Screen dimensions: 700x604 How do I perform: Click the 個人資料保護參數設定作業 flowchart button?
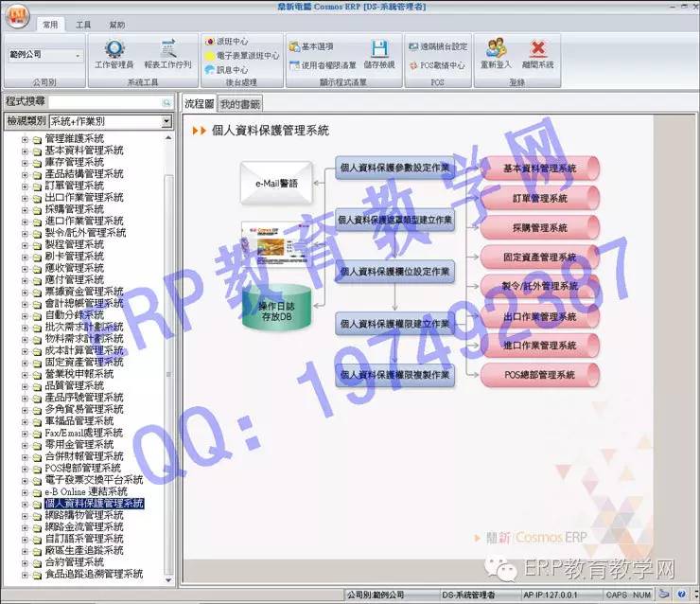pos(394,169)
